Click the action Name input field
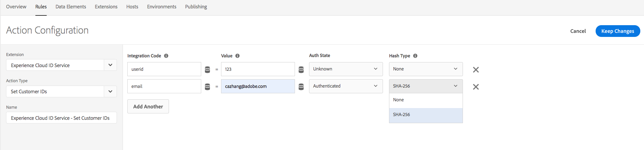The width and height of the screenshot is (644, 150). [x=61, y=118]
